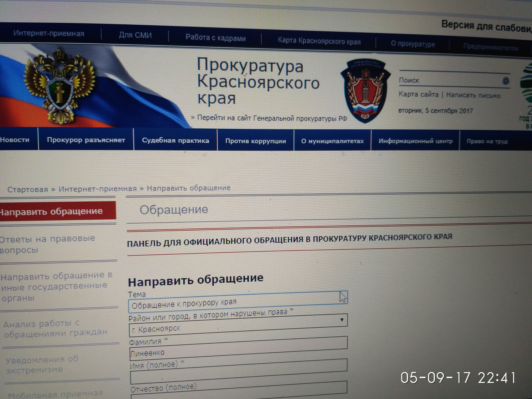Open Работа с кадрами menu item
532x399 pixels.
point(215,38)
